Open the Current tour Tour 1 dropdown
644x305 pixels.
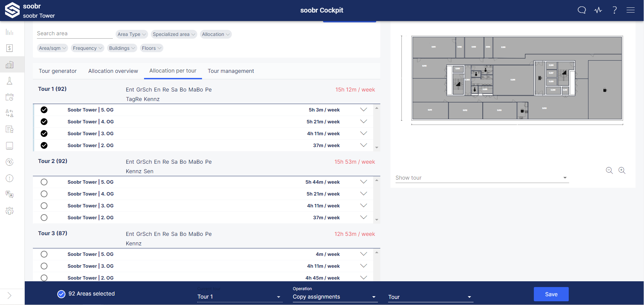(x=240, y=297)
